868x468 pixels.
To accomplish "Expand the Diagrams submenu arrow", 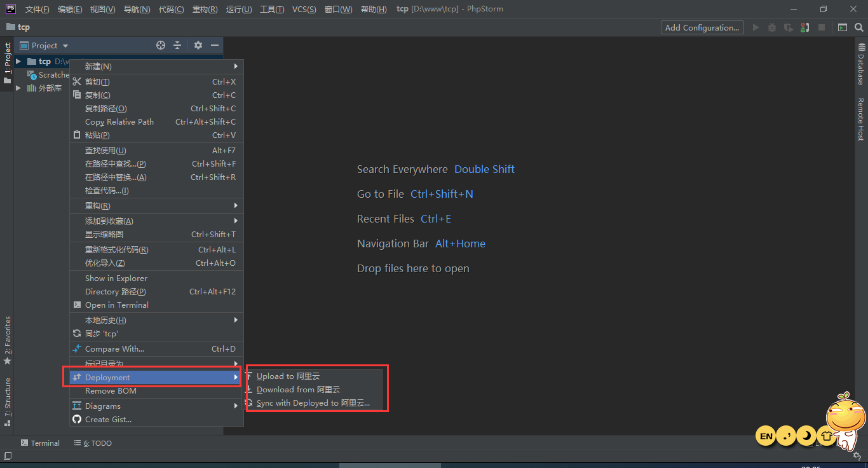I will [236, 406].
